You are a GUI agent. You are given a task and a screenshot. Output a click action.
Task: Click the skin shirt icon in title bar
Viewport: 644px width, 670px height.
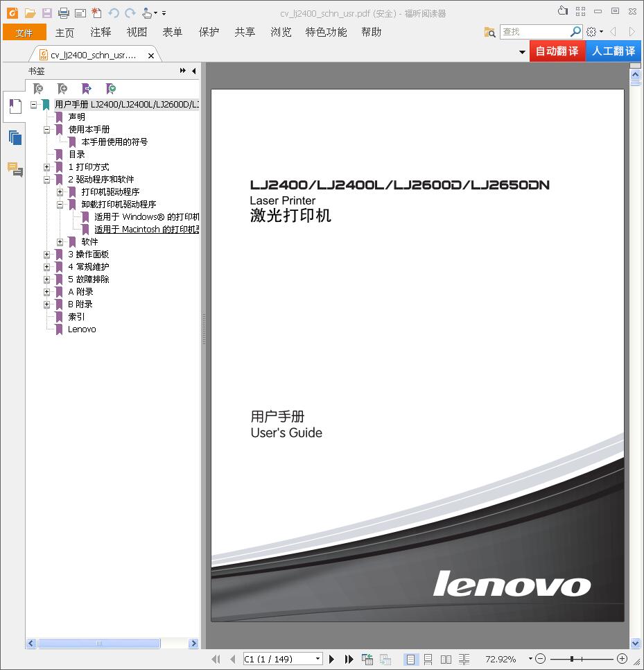point(563,11)
